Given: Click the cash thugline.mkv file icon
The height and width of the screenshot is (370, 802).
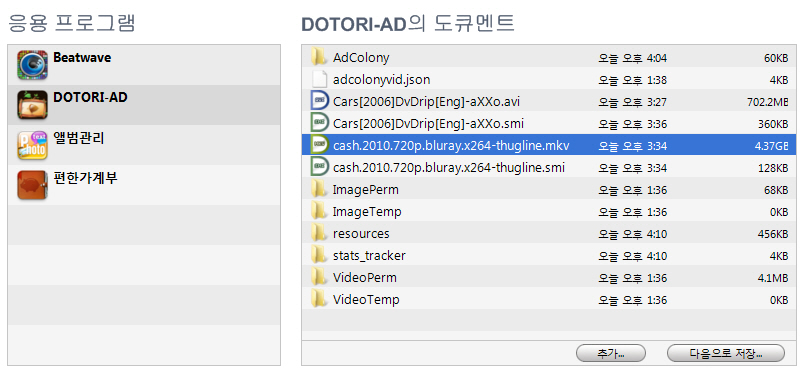Looking at the screenshot, I should click(319, 145).
